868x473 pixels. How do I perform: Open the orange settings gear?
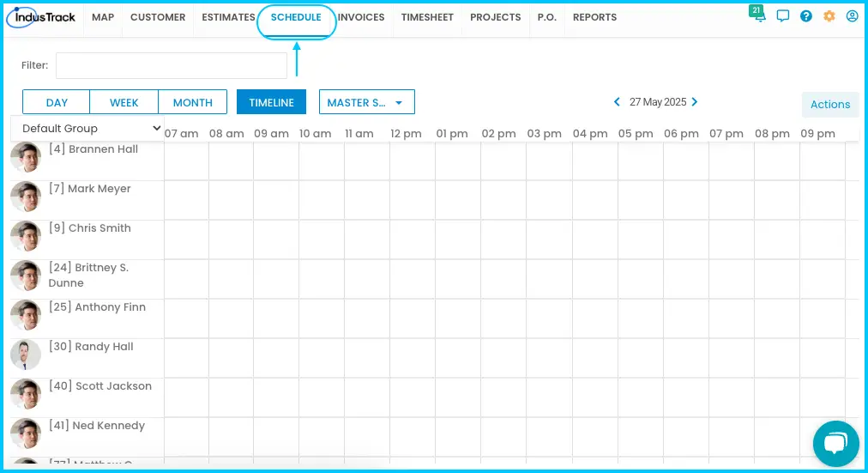[829, 16]
